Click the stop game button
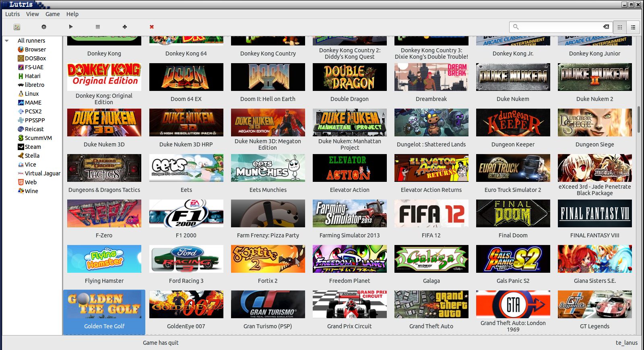 [x=98, y=27]
